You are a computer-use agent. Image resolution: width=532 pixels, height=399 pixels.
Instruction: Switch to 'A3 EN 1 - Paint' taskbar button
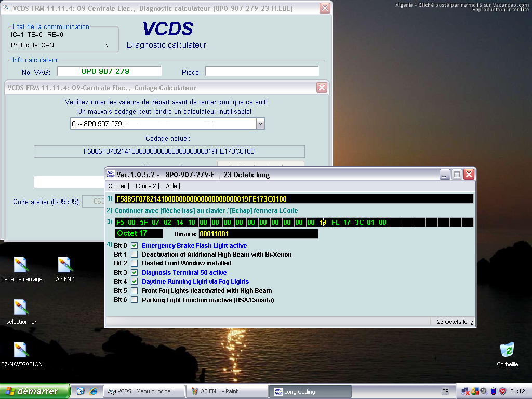[x=228, y=391]
